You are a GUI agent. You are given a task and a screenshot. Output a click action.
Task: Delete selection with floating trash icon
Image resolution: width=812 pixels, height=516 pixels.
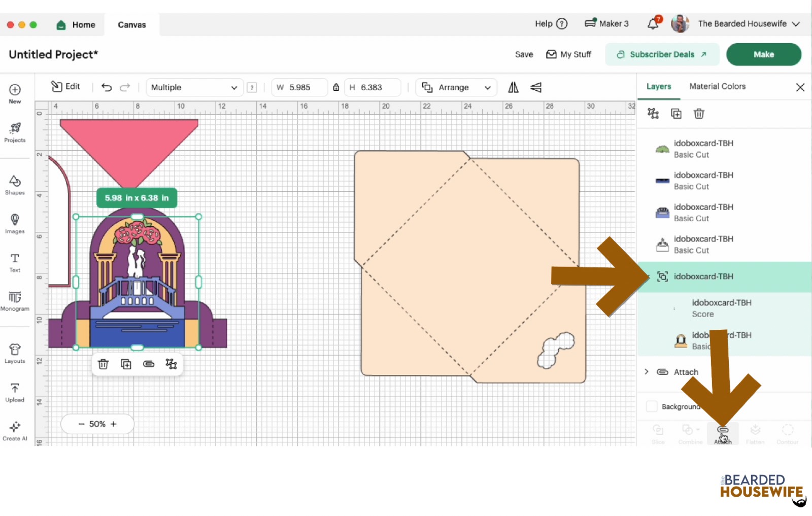104,364
